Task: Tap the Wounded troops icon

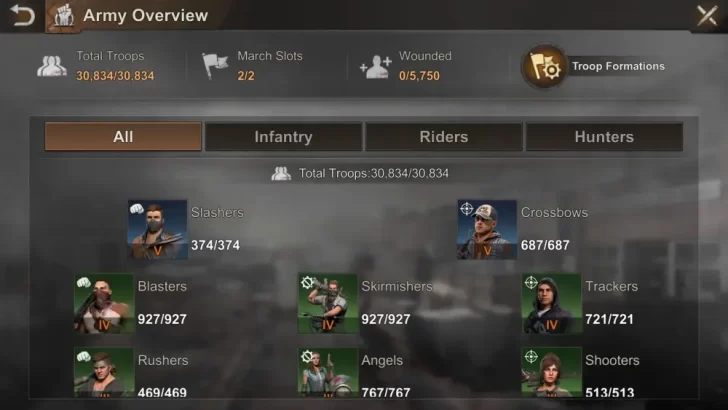Action: (376, 67)
